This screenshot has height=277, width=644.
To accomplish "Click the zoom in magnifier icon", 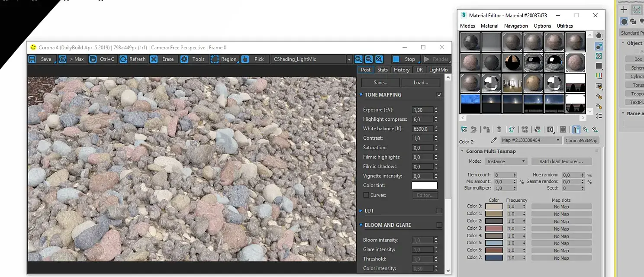I will click(358, 59).
